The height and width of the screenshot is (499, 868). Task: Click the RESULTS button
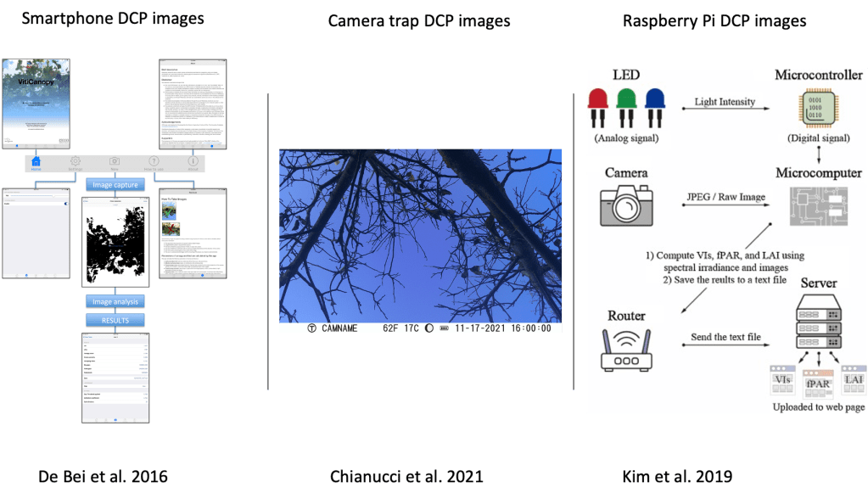[115, 320]
